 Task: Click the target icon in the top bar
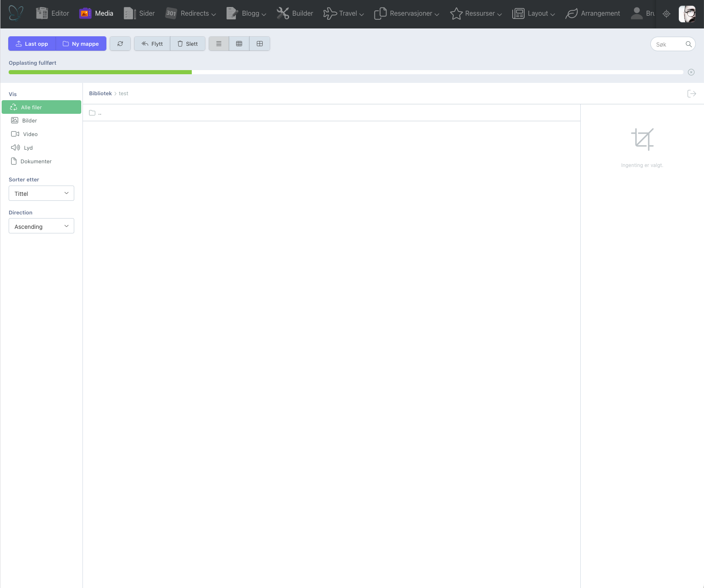click(x=666, y=14)
